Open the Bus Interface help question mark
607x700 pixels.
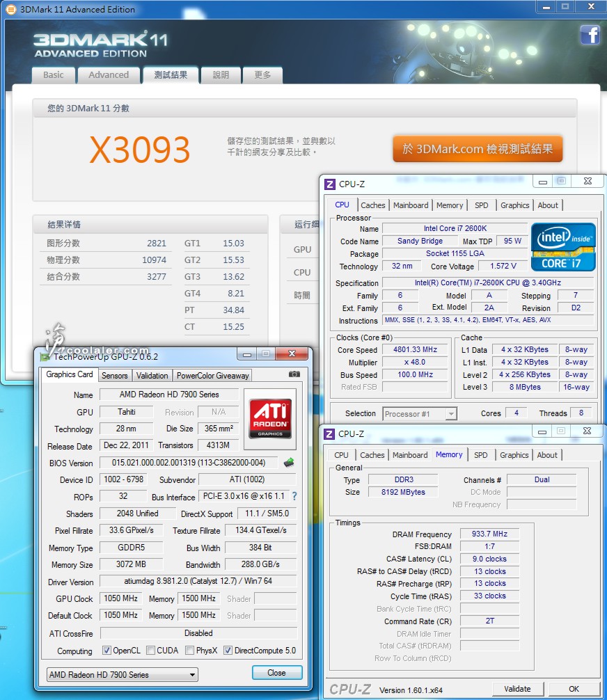click(x=294, y=496)
